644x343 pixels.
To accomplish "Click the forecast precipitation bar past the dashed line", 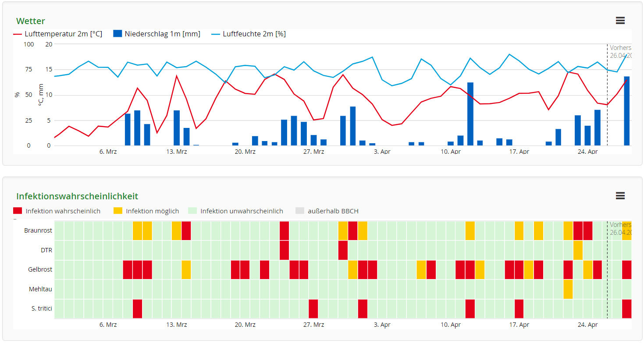I will (x=627, y=111).
